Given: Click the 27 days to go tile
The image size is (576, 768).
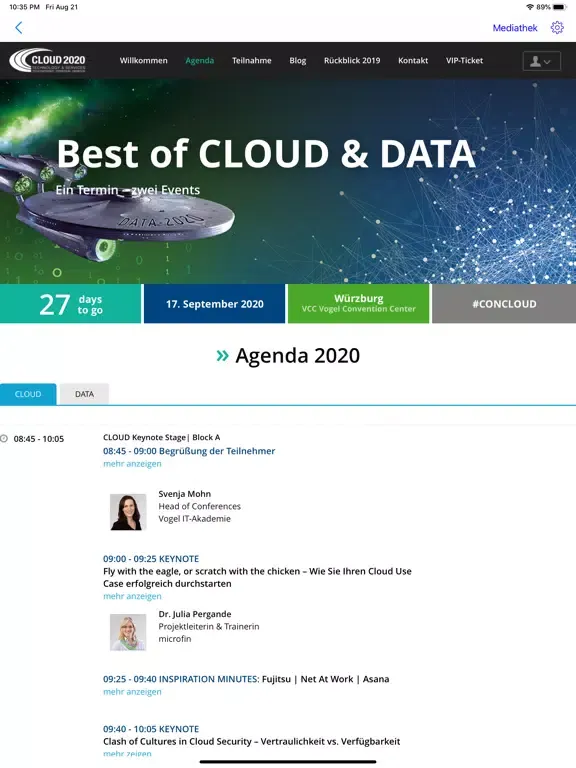Looking at the screenshot, I should [71, 304].
